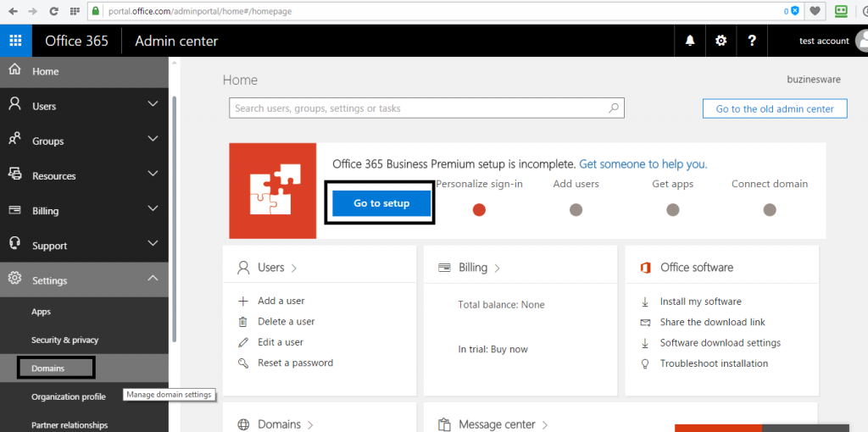The width and height of the screenshot is (868, 432).
Task: Open Organization profile settings
Action: 69,396
